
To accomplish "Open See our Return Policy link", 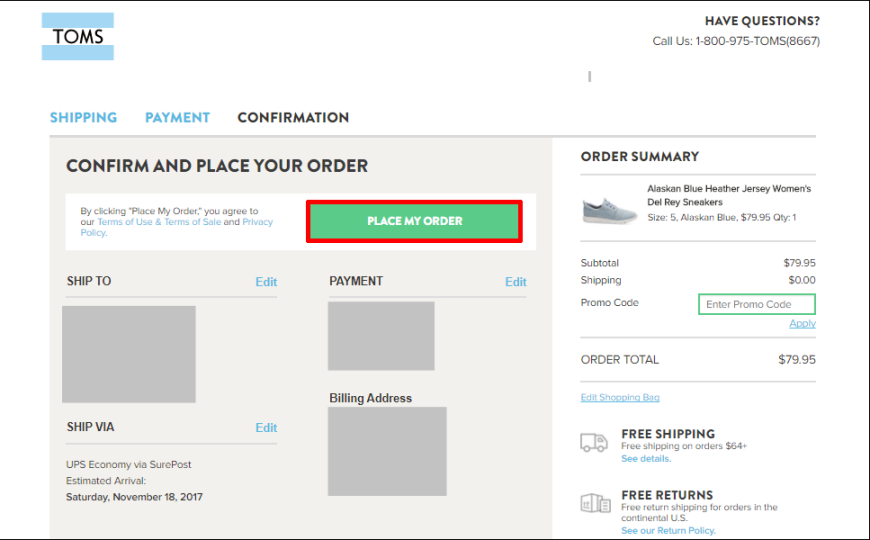I will point(668,531).
